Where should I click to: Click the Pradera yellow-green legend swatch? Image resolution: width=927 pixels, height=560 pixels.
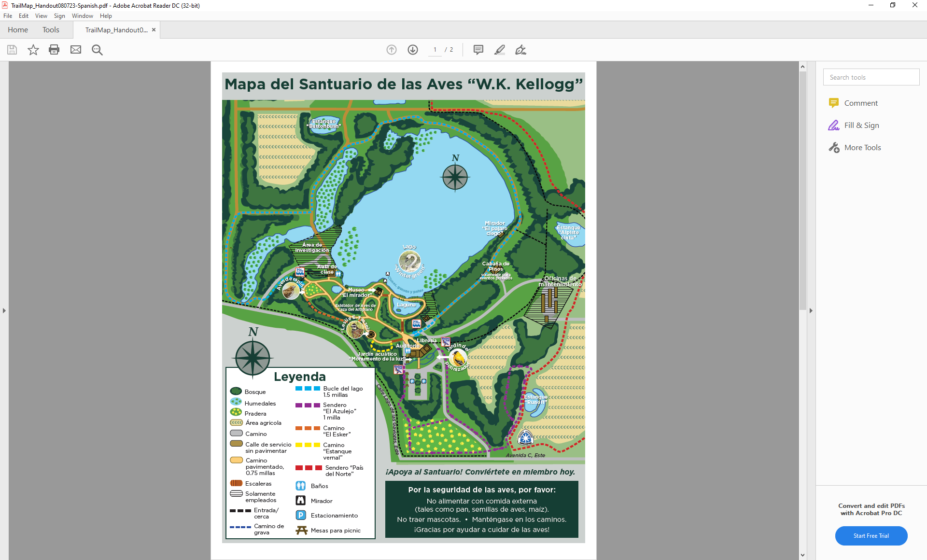236,412
